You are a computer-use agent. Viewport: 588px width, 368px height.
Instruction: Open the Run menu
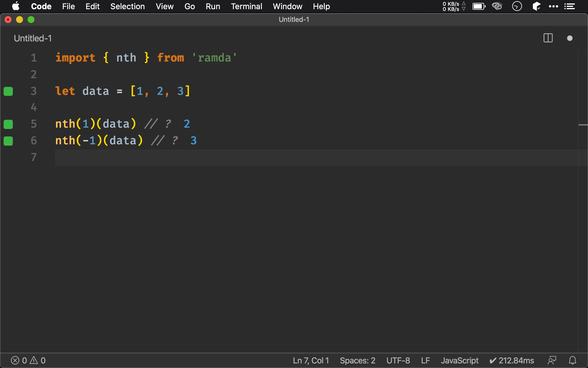pos(213,6)
